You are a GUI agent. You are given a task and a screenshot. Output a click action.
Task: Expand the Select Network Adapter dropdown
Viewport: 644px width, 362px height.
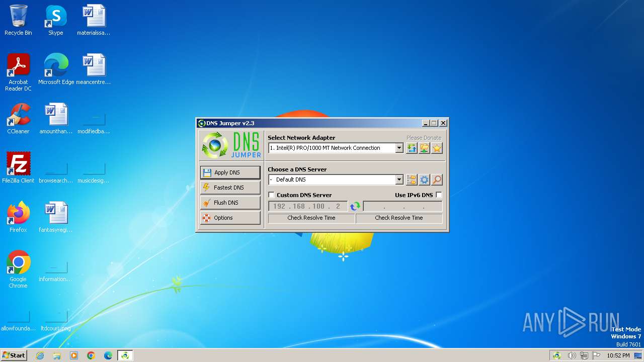[x=399, y=148]
